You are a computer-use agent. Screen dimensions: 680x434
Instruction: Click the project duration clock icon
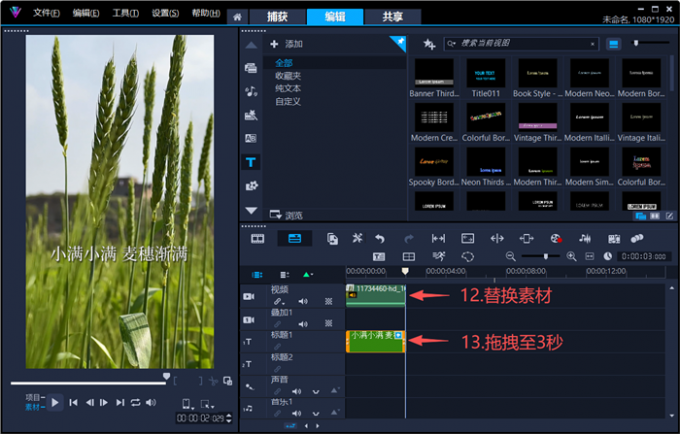point(608,257)
